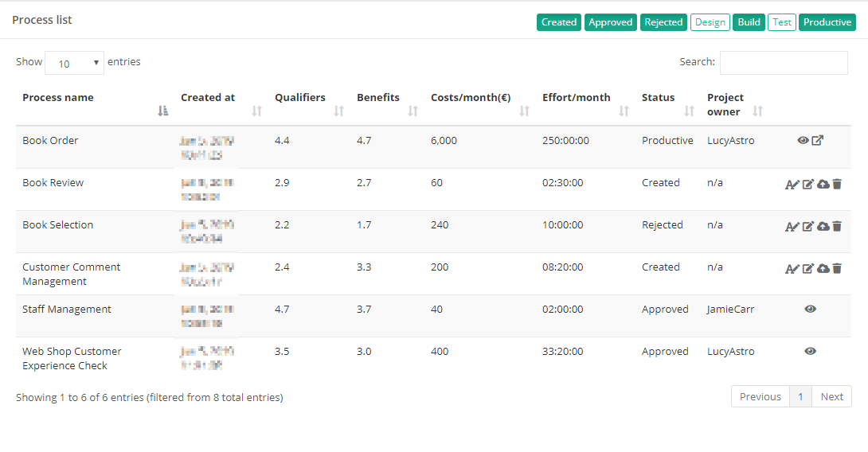Click the 08:20:00 effort value
Viewport: 868px width, 452px height.
[x=562, y=267]
